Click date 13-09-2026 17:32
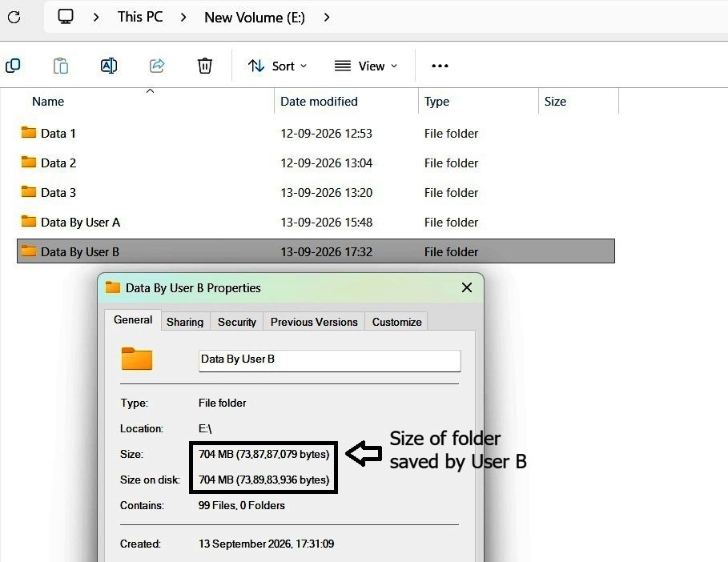Screen dimensions: 728x562 [327, 252]
